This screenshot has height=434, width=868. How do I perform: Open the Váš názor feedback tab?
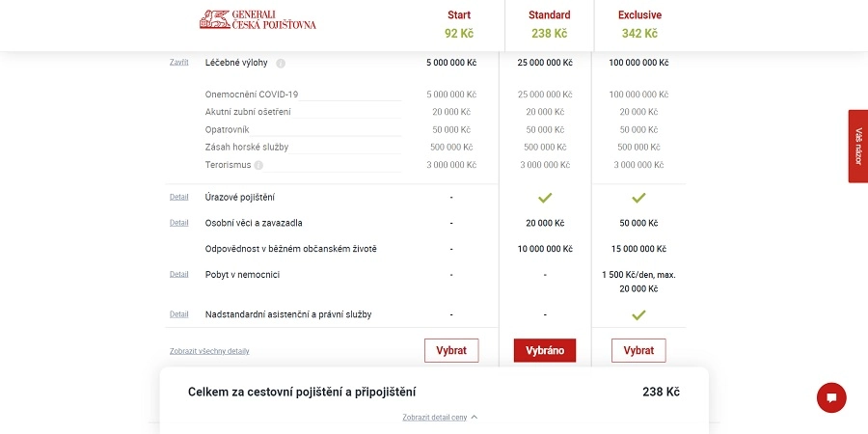[x=858, y=147]
